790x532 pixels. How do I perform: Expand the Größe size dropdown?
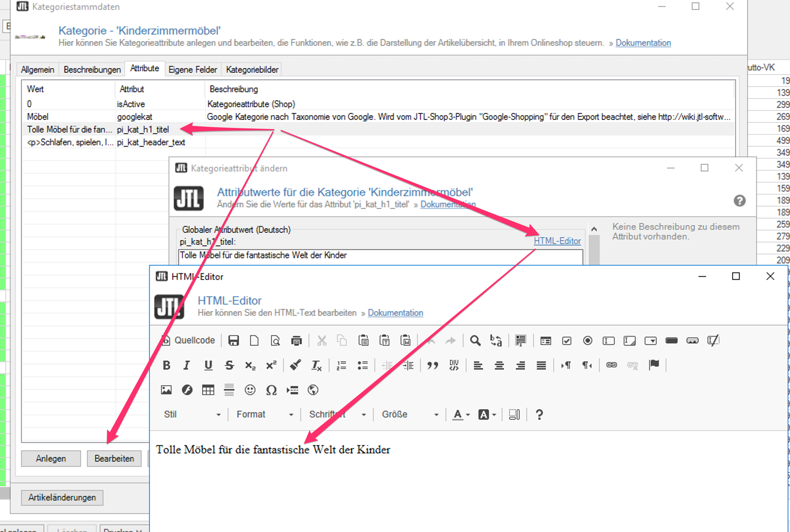410,415
